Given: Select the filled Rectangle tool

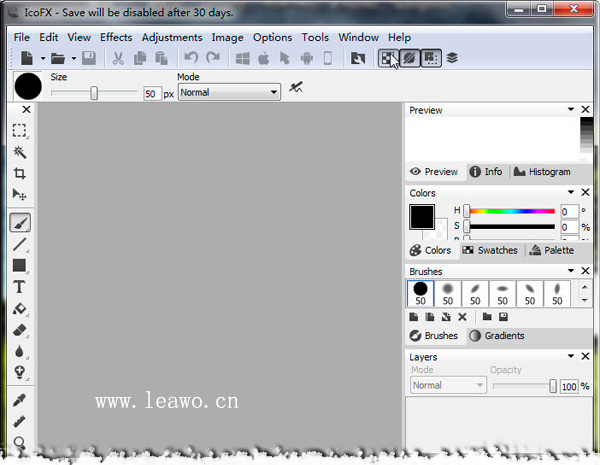Looking at the screenshot, I should pos(20,265).
